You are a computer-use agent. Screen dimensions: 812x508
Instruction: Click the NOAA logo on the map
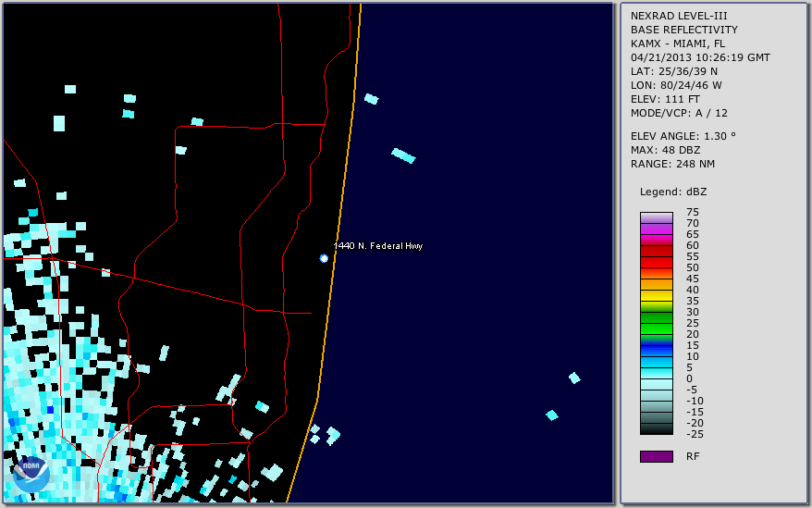coord(31,475)
